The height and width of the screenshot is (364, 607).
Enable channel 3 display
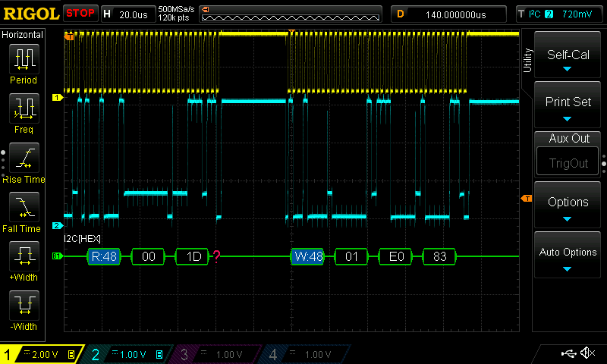coord(220,354)
